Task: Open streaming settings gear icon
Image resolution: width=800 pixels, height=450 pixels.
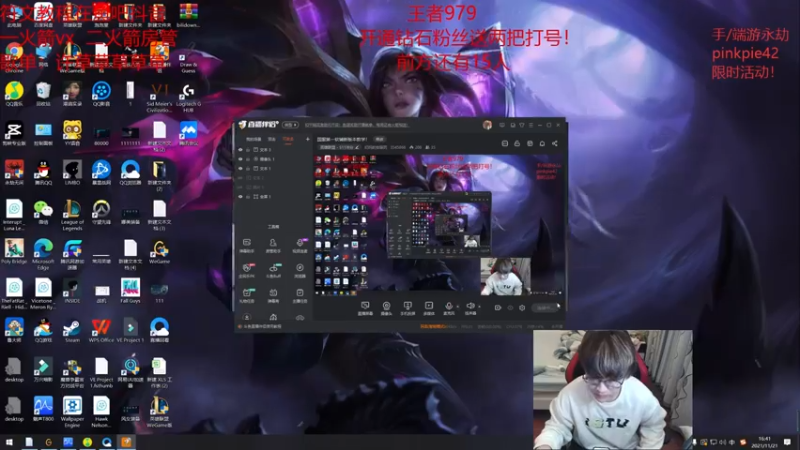Action: [522, 308]
